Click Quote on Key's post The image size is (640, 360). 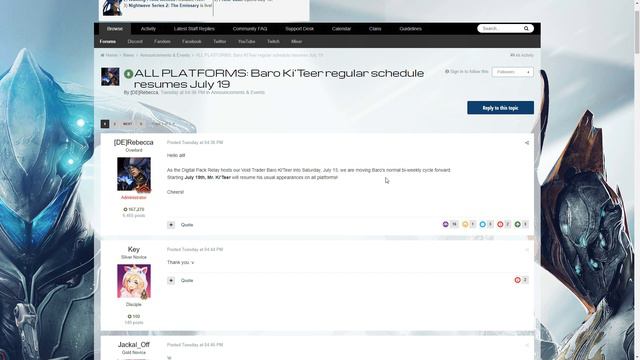pyautogui.click(x=187, y=280)
